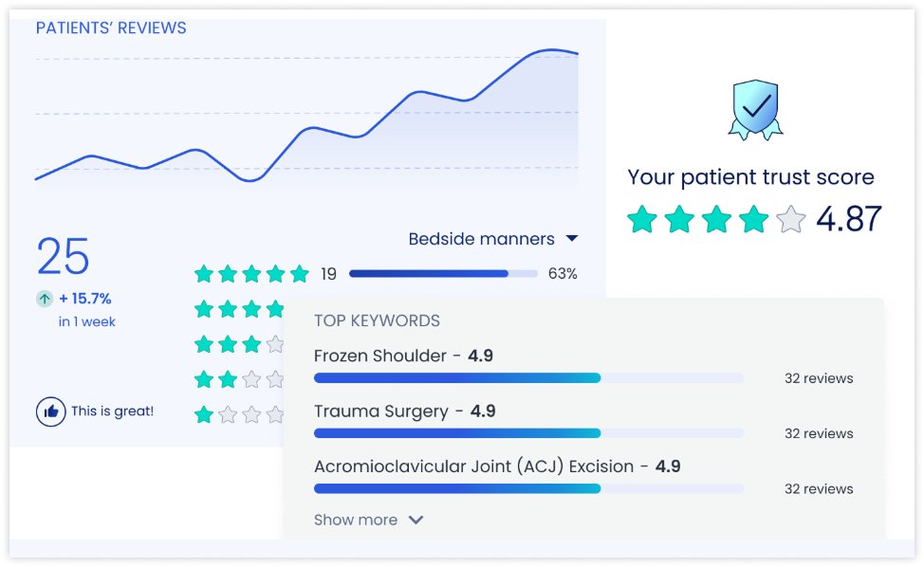Click the one-star rating row star
The image size is (924, 567).
pos(204,414)
